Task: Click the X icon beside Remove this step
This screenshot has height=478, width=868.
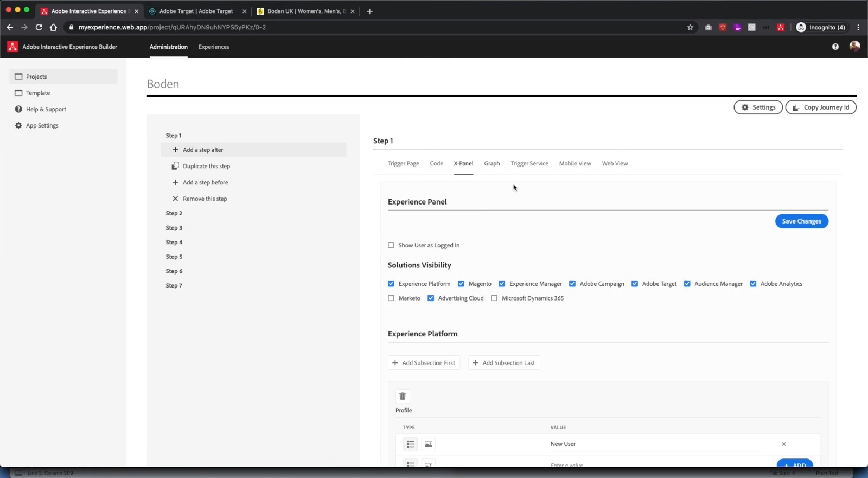Action: click(175, 199)
